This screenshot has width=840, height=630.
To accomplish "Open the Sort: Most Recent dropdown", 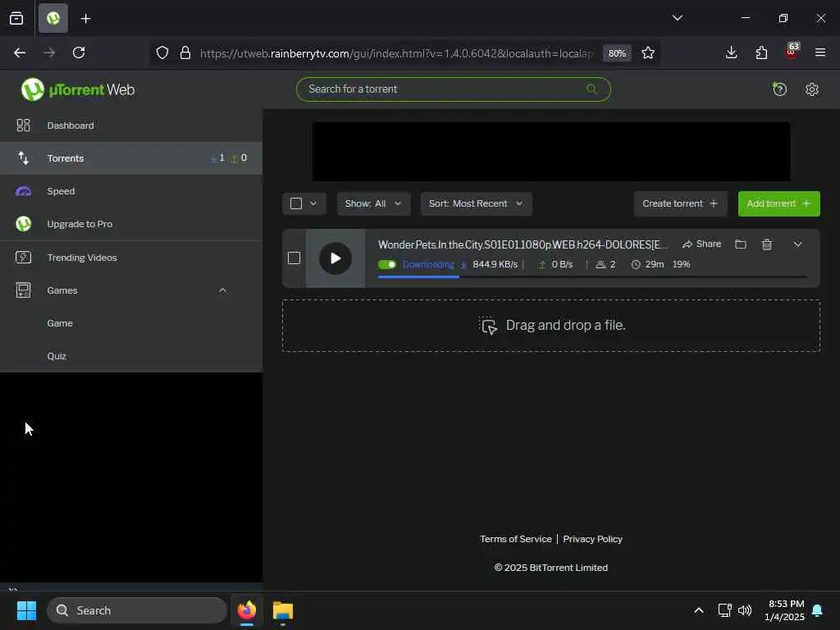I will coord(477,203).
